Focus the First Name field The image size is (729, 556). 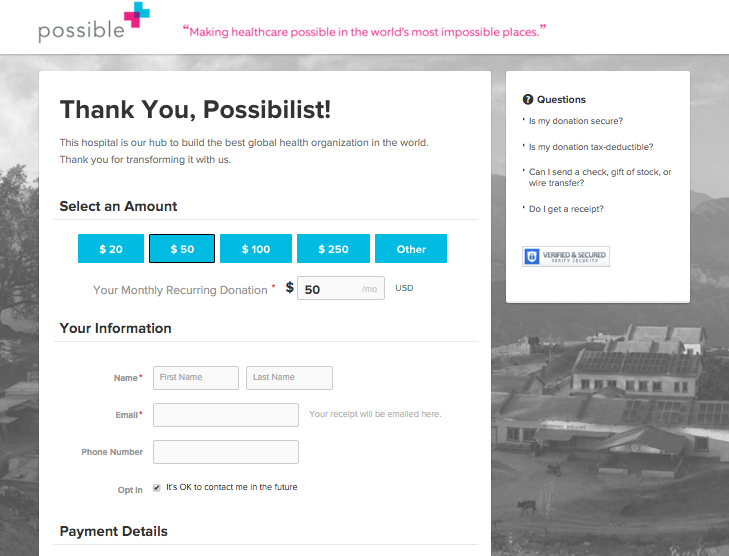tap(196, 377)
